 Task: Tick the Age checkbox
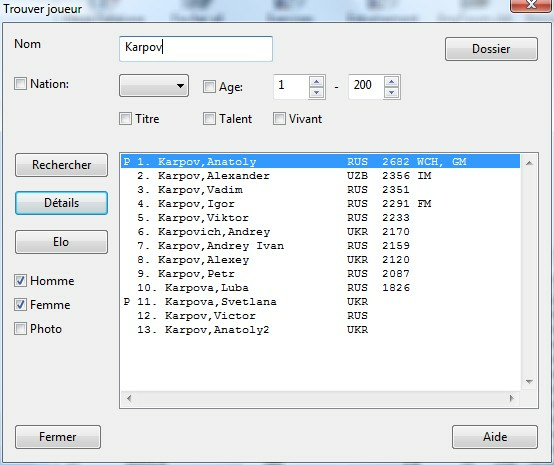click(209, 86)
